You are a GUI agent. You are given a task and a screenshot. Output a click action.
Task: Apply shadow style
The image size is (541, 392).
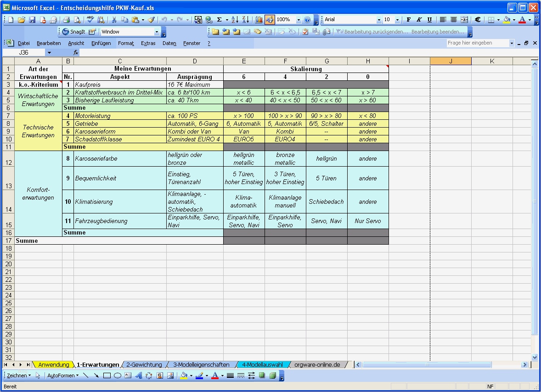pos(262,375)
